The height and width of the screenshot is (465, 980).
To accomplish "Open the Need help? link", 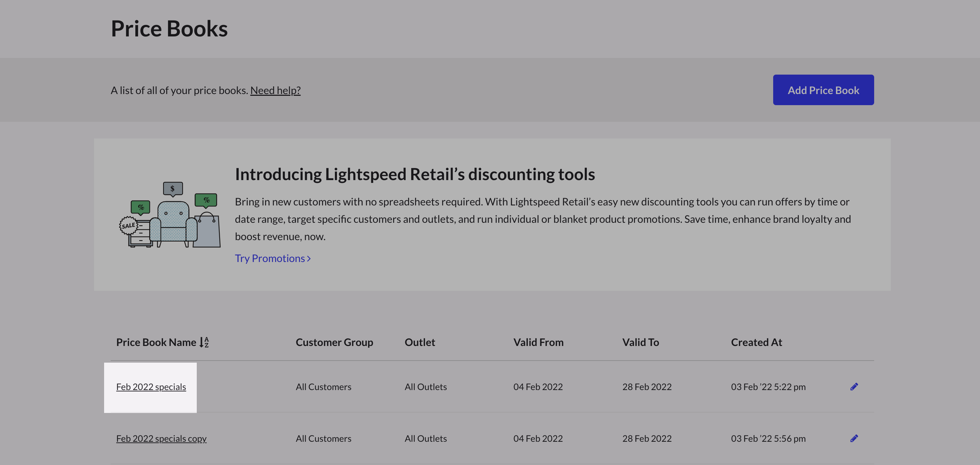I will pyautogui.click(x=275, y=91).
